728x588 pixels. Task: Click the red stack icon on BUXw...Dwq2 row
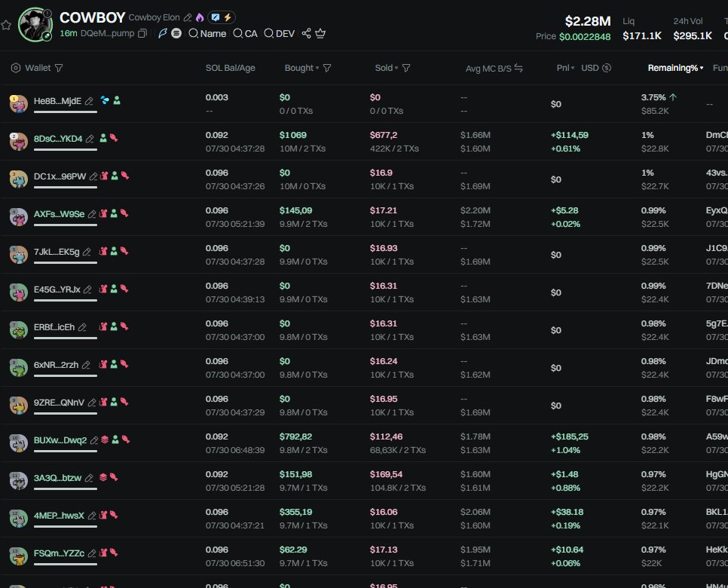[105, 439]
